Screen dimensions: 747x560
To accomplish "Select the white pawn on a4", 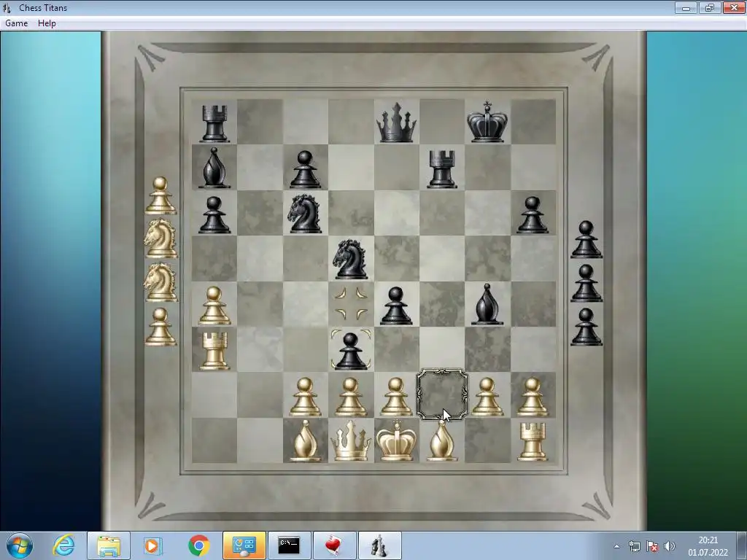I will [x=214, y=306].
